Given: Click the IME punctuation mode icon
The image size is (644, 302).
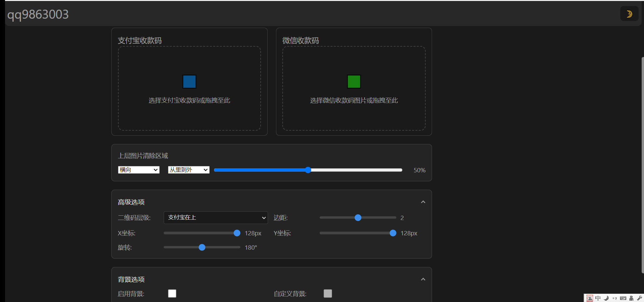Looking at the screenshot, I should (x=614, y=298).
